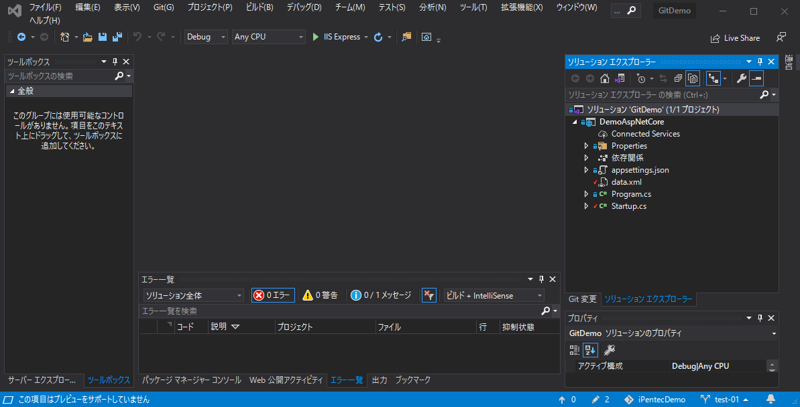The image size is (800, 407).
Task: Open the 拡張機能(X) menu
Action: [x=521, y=8]
